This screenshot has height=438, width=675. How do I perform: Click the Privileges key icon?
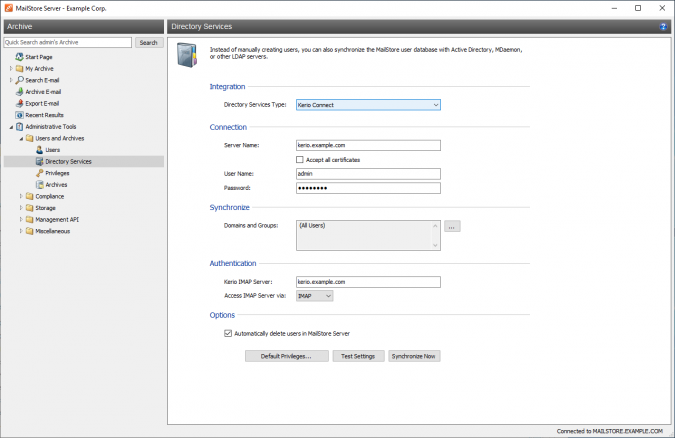(x=40, y=173)
